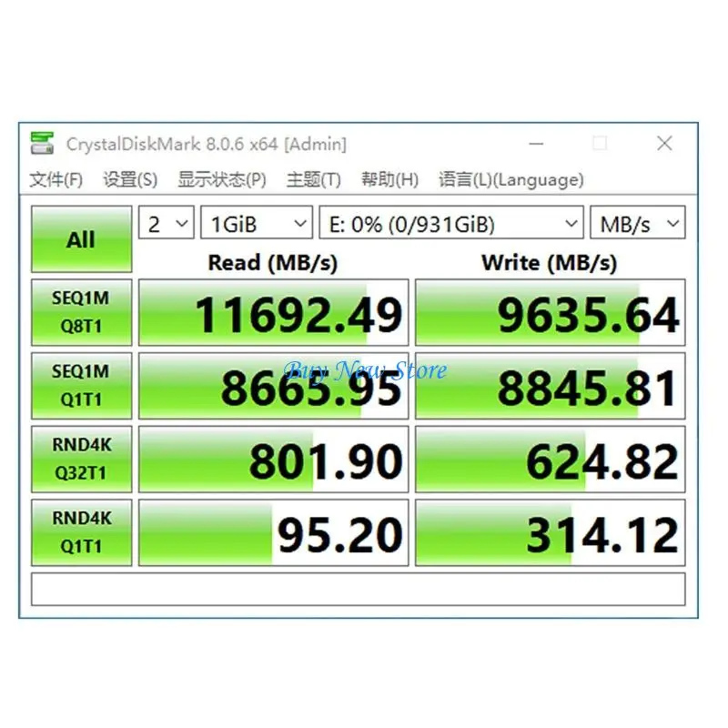Click the empty comment field at the bottom
The width and height of the screenshot is (728, 728).
coord(359,589)
